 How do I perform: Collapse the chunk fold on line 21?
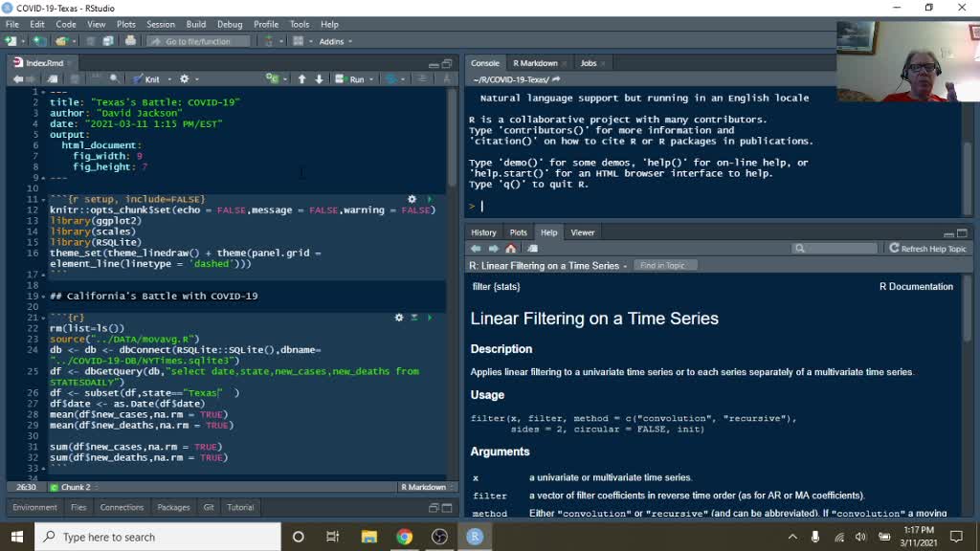[43, 318]
